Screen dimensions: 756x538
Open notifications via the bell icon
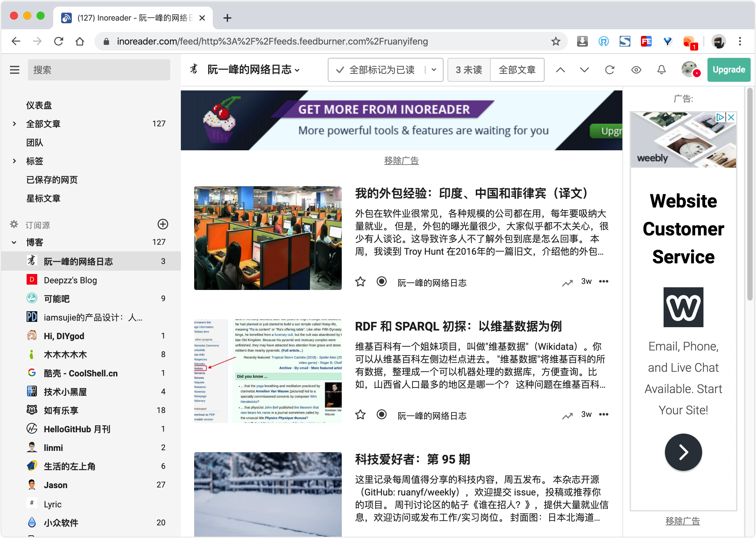pos(661,70)
